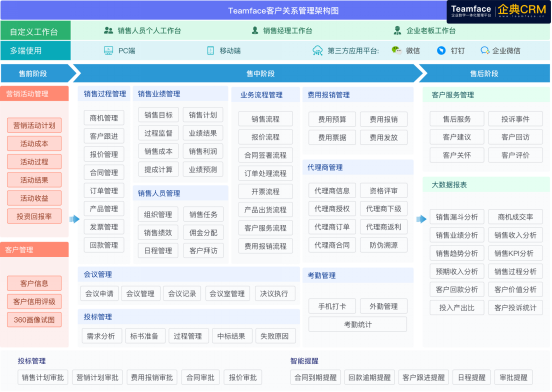The width and height of the screenshot is (552, 392).
Task: Select the 客户拜访 box
Action: [203, 251]
